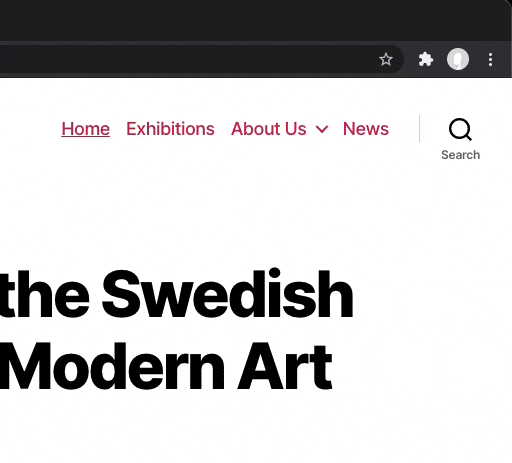The width and height of the screenshot is (512, 463).
Task: Click the word "Modern" in the title
Action: (x=112, y=366)
